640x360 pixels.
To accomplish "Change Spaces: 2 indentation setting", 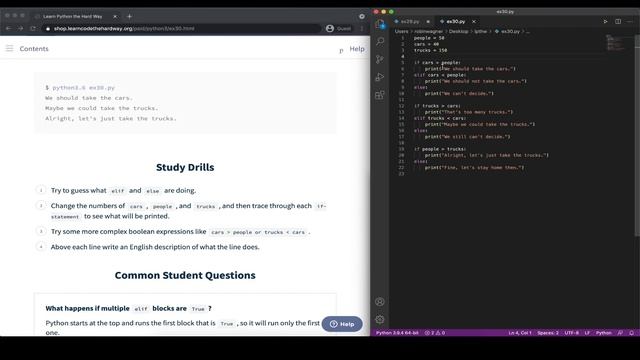I will [548, 333].
